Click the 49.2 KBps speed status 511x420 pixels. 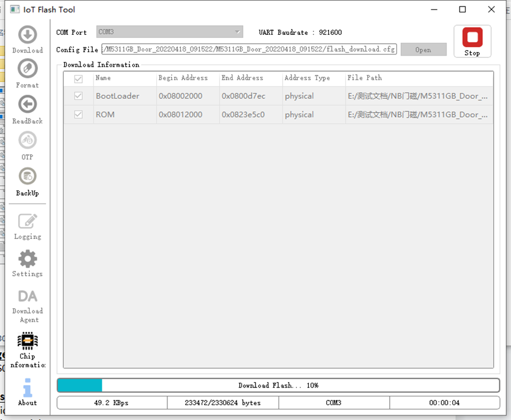(111, 403)
